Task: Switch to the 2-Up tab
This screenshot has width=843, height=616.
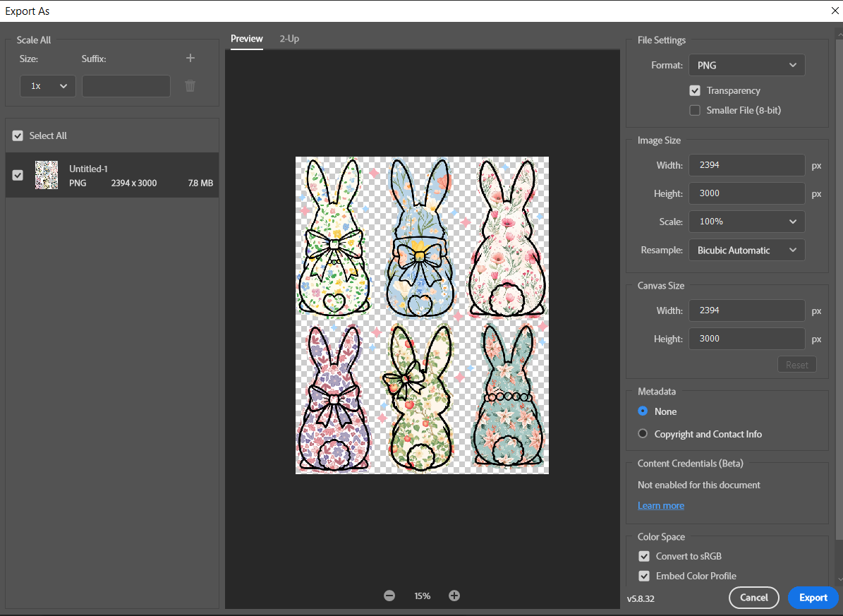Action: coord(289,39)
